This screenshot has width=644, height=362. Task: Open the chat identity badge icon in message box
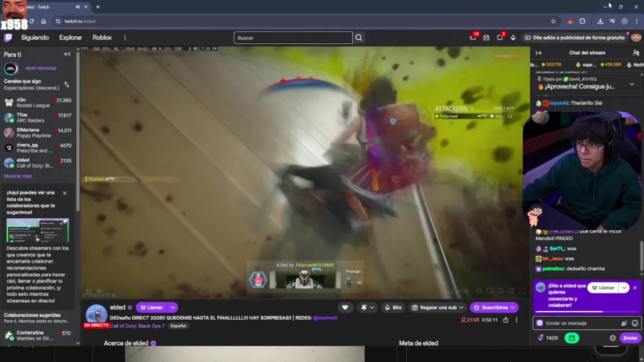[x=540, y=323]
